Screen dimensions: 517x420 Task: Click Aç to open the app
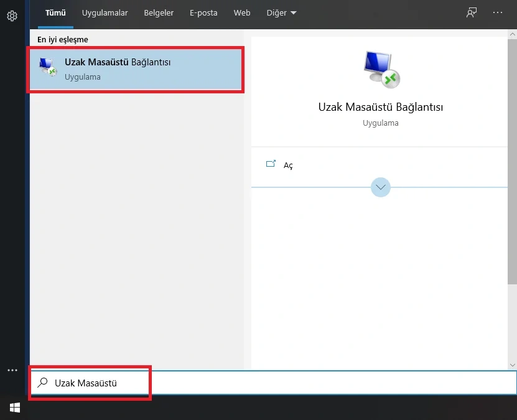coord(288,166)
